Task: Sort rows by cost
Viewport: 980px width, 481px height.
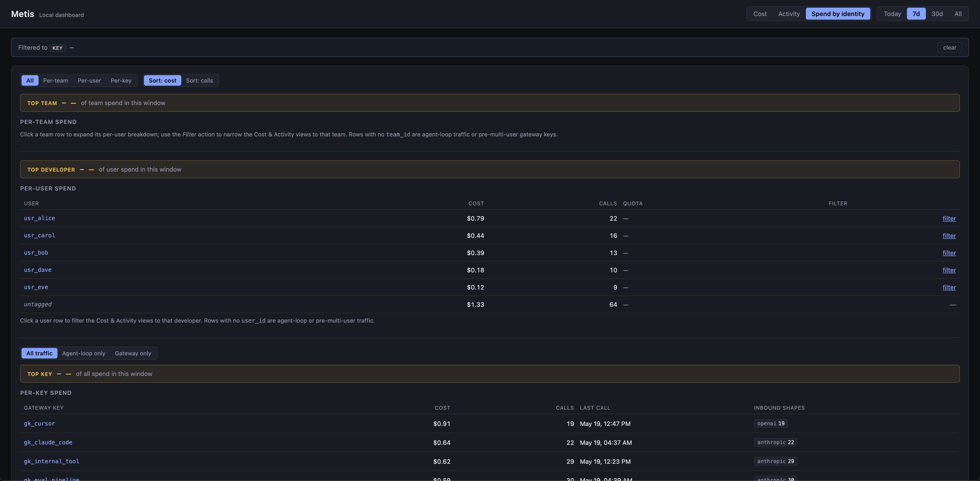Action: click(x=162, y=81)
